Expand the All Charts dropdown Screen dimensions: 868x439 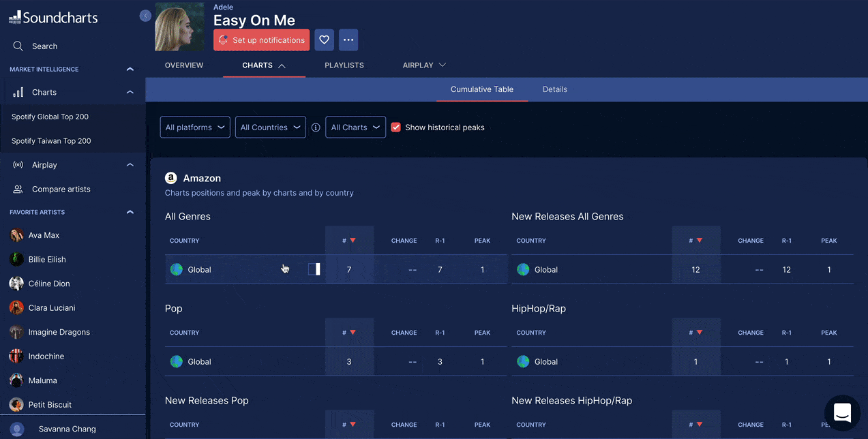pos(355,127)
